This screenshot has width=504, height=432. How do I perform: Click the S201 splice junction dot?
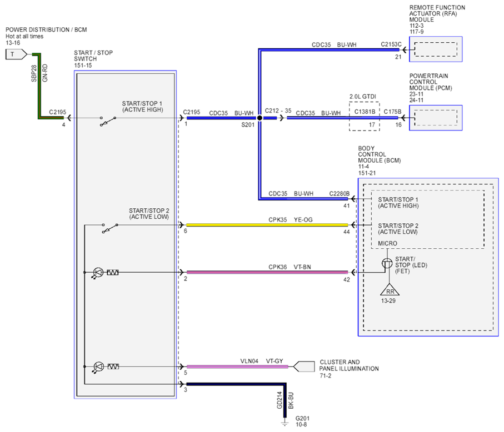260,118
